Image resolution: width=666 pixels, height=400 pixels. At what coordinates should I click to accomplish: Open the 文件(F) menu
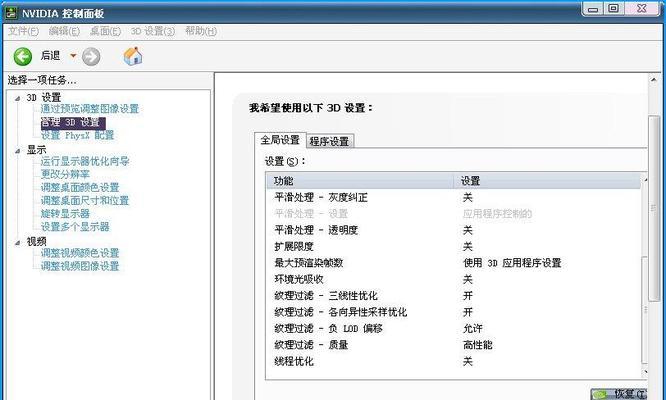click(x=23, y=31)
